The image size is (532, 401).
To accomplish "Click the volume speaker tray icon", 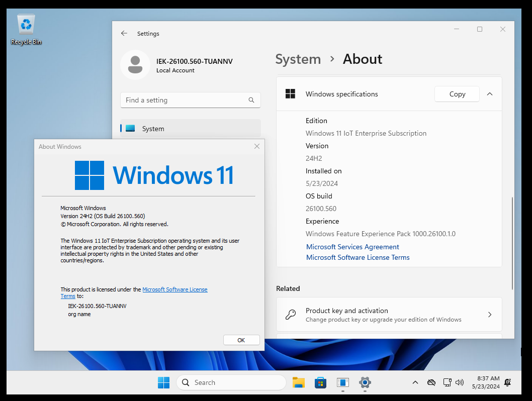I will [x=460, y=383].
